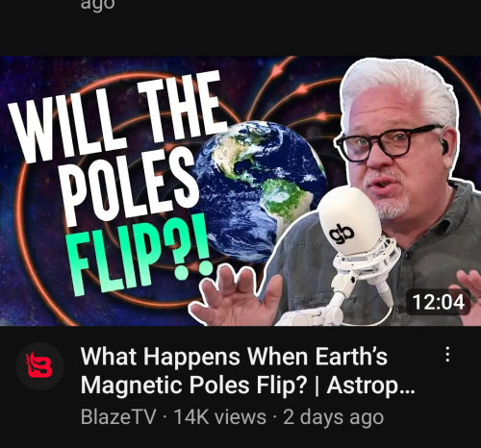Open 'Magnetic Poles Flip? | Astrop…' title line
The height and width of the screenshot is (448, 481).
[x=248, y=385]
